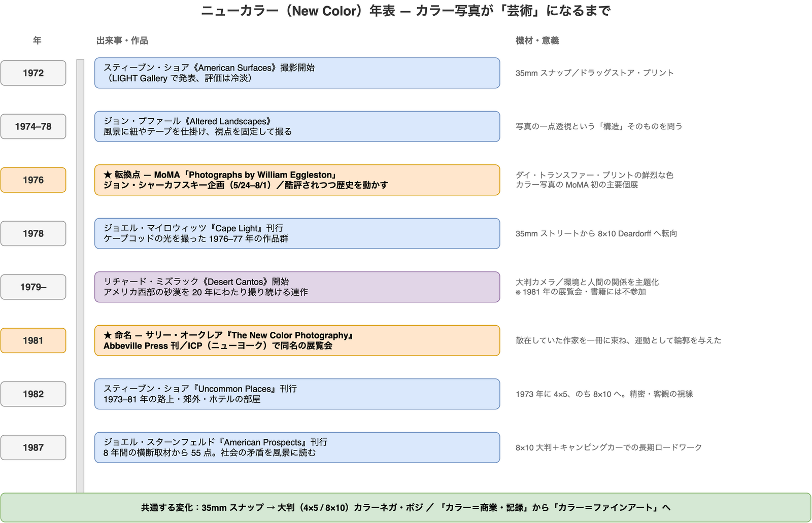Click the green 共通する変化 summary bar
This screenshot has height=523, width=812.
pyautogui.click(x=406, y=507)
